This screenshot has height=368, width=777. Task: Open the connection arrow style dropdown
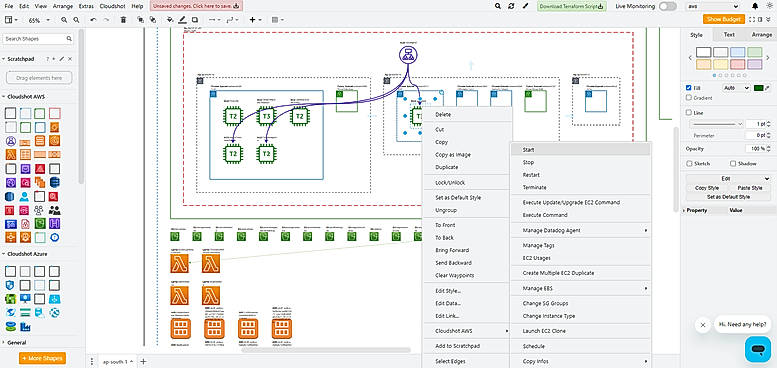tap(214, 20)
